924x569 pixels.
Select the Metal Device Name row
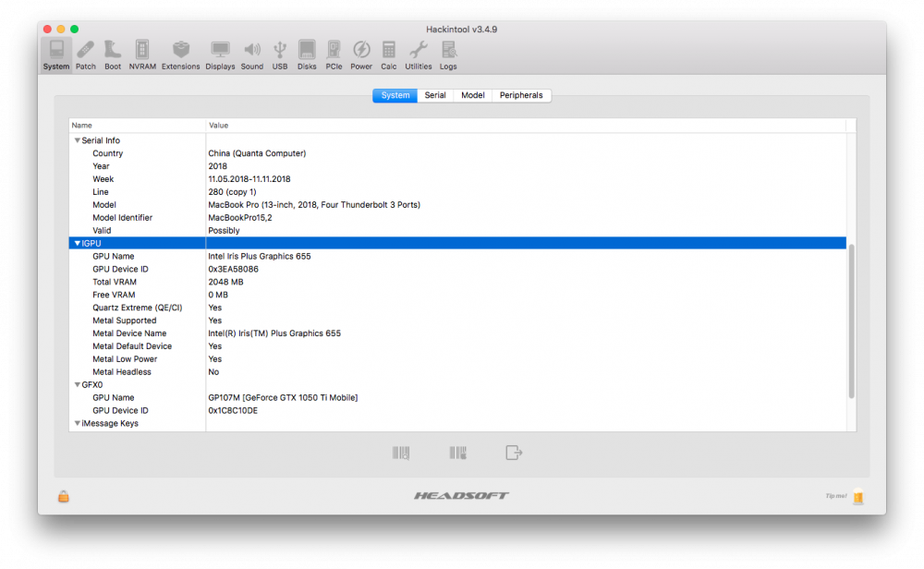457,333
